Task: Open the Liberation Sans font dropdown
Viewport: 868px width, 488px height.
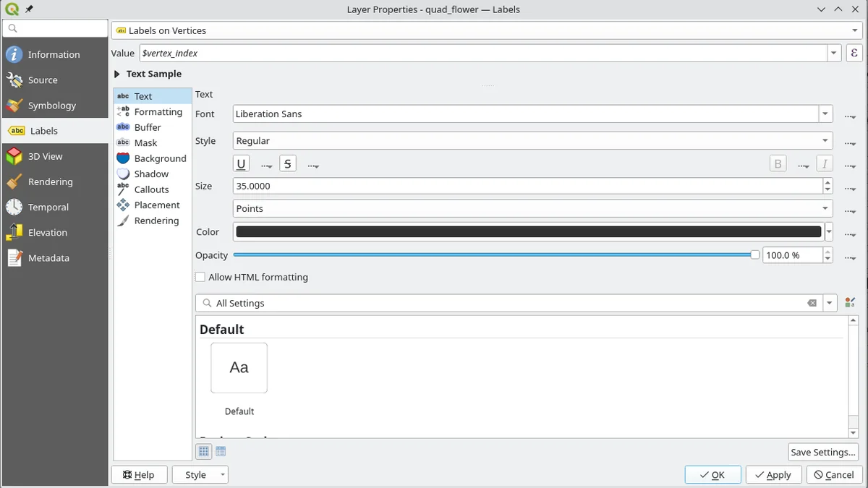Action: coord(825,114)
